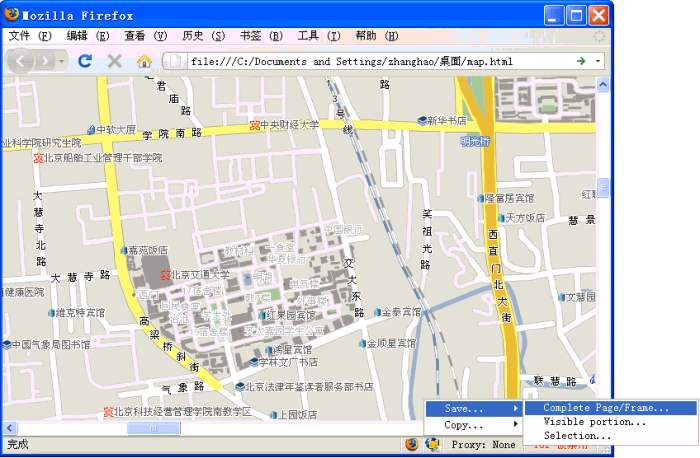Click the 鸿星宾馆 hotel marker icon

(x=269, y=350)
